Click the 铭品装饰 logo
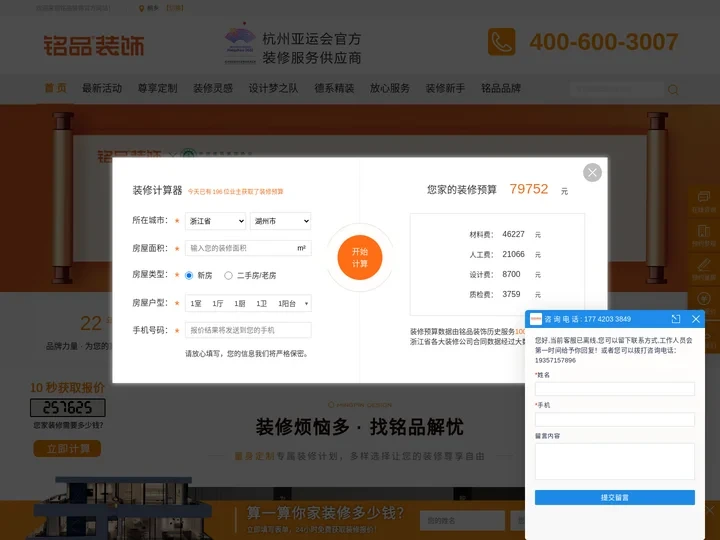 94,45
